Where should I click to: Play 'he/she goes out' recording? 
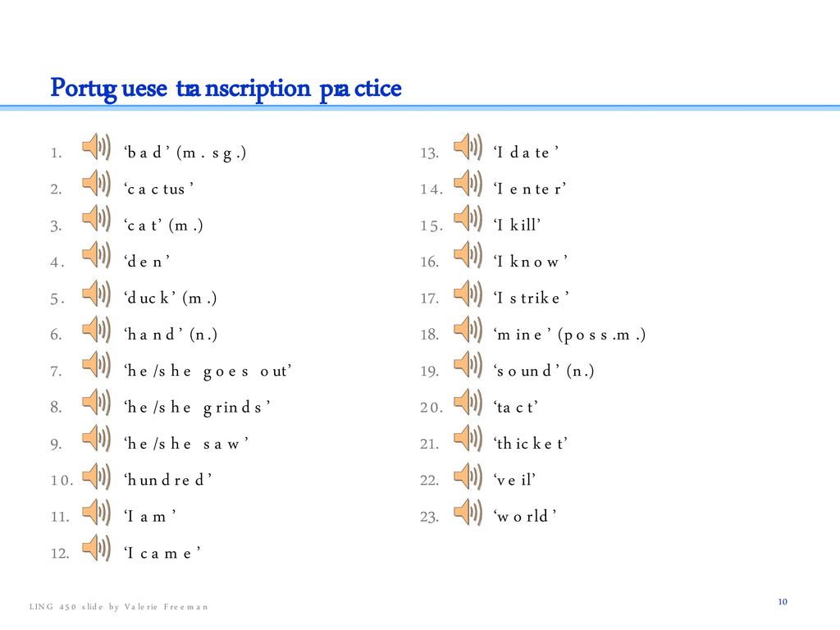coord(97,364)
